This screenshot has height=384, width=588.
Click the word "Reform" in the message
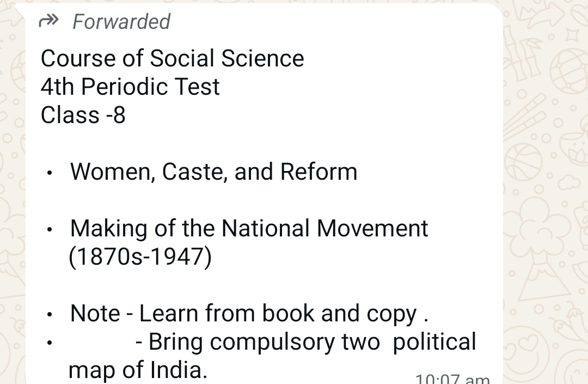tap(318, 172)
